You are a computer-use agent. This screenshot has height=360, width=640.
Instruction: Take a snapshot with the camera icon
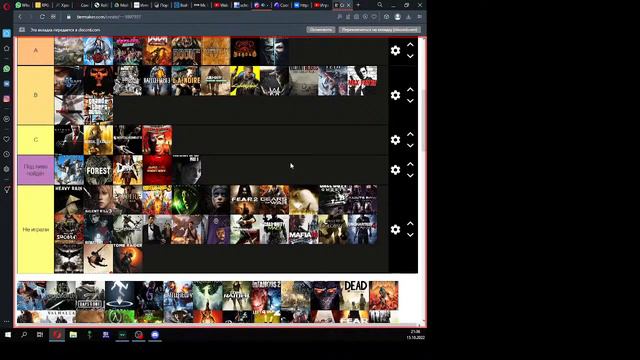coord(356,17)
